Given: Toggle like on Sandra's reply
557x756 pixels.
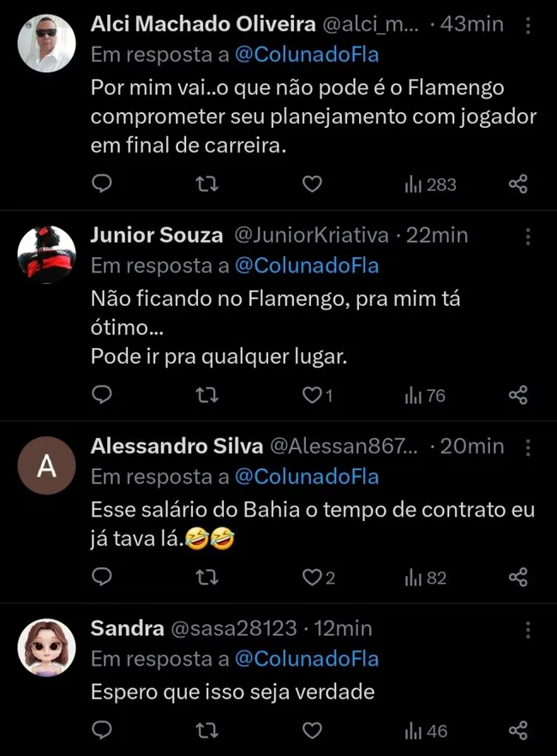Looking at the screenshot, I should pyautogui.click(x=310, y=730).
